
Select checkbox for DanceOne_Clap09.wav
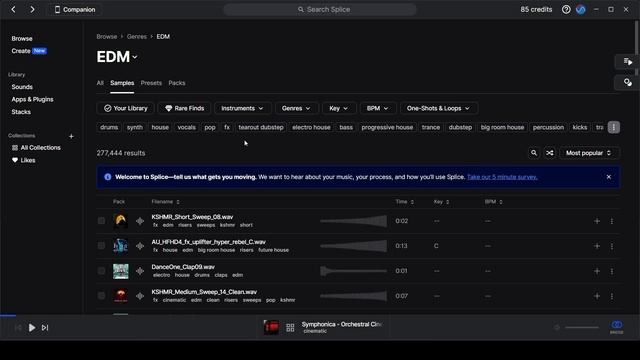(101, 271)
